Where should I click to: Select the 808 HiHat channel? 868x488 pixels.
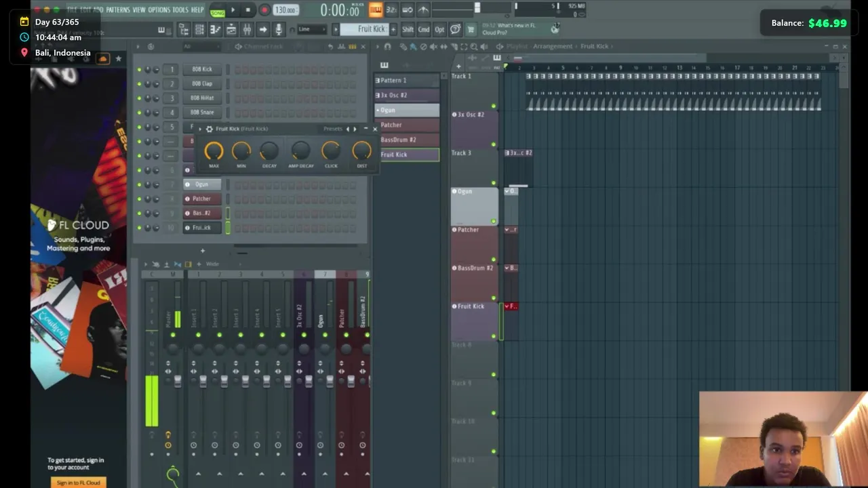pos(201,98)
